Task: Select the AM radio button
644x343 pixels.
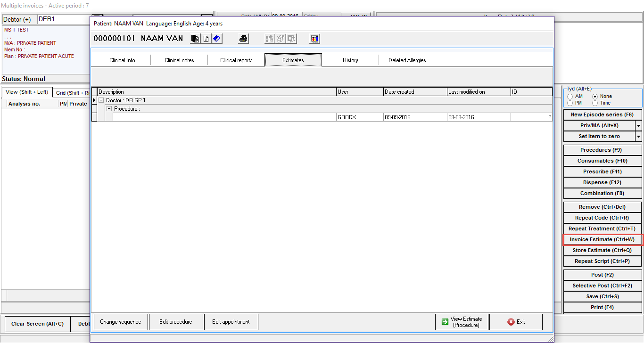Action: click(x=570, y=97)
